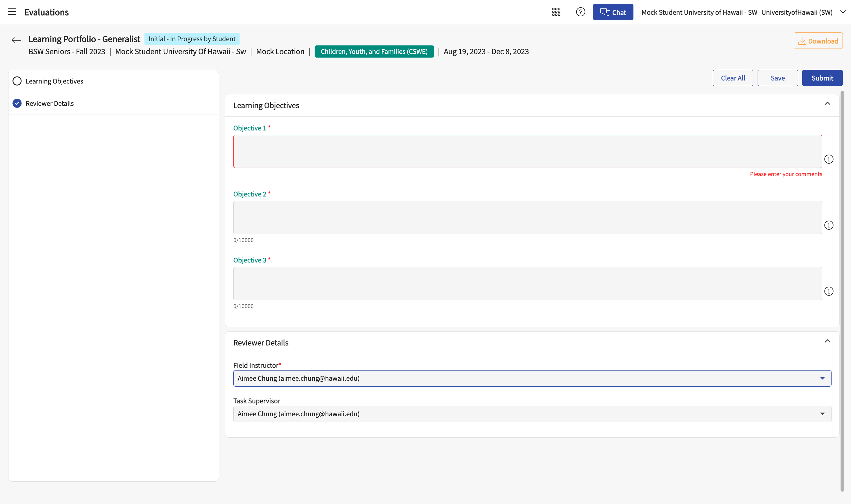Save the evaluation form
Viewport: 851px width, 504px height.
pyautogui.click(x=777, y=78)
